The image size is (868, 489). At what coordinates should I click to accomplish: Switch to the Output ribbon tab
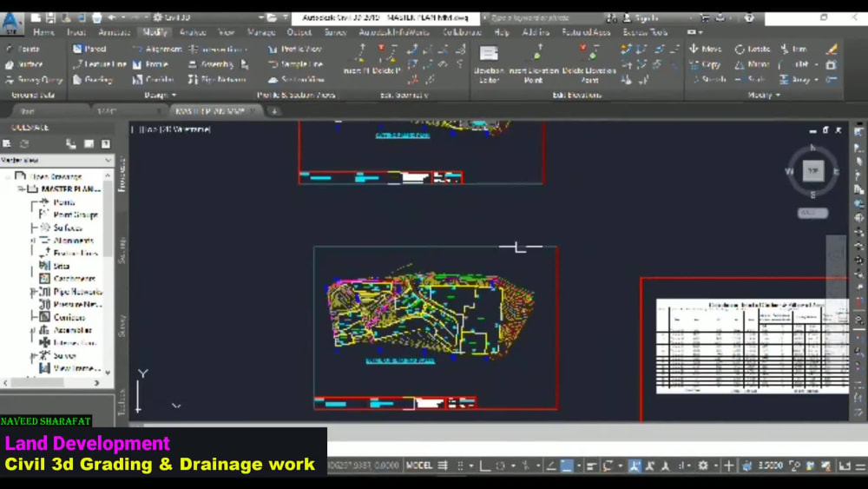point(299,33)
